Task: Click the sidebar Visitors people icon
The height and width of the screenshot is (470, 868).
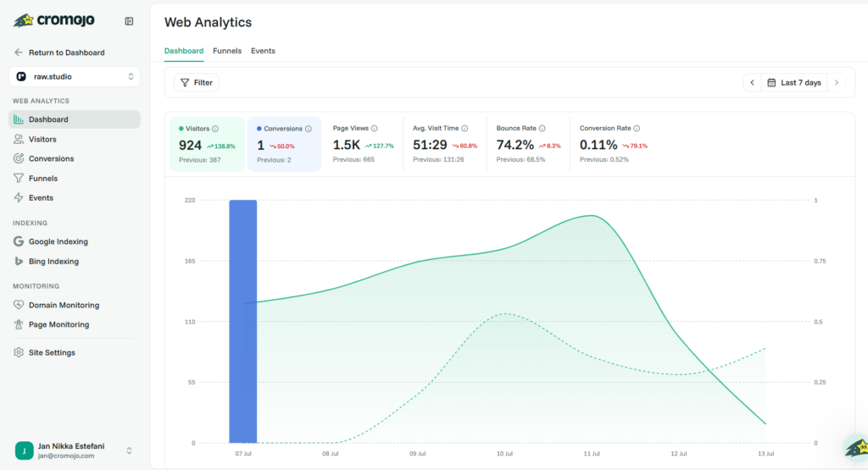Action: (19, 139)
